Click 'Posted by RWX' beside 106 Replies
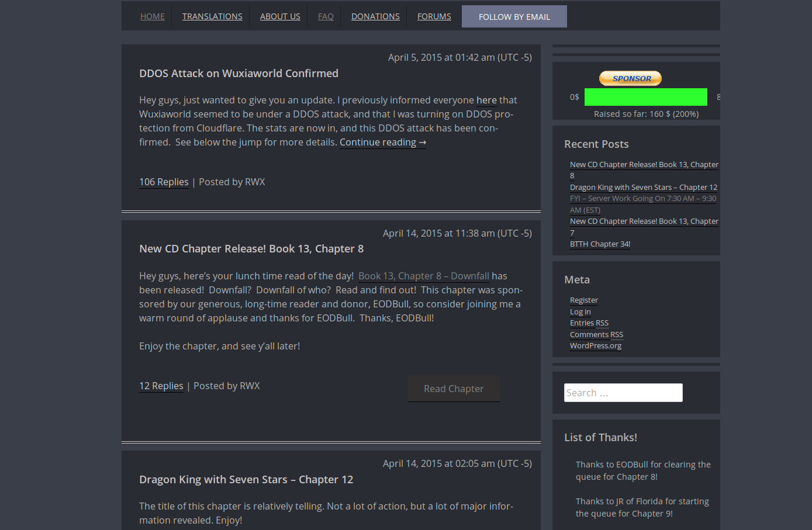The height and width of the screenshot is (530, 812). click(x=232, y=182)
